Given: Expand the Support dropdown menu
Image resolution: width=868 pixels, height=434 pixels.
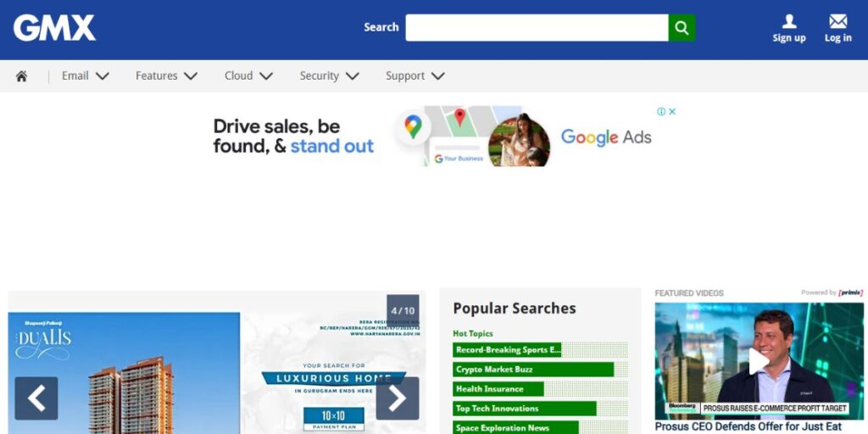Looking at the screenshot, I should point(415,75).
